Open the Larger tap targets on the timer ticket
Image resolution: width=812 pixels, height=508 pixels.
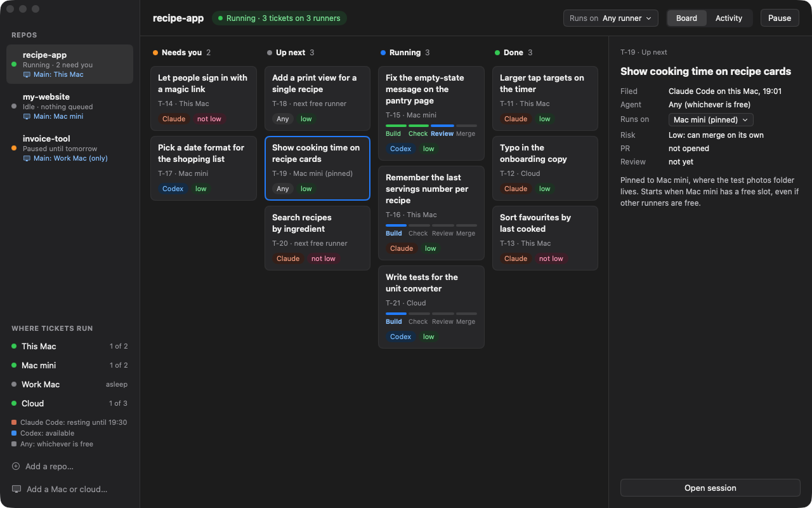pyautogui.click(x=545, y=98)
